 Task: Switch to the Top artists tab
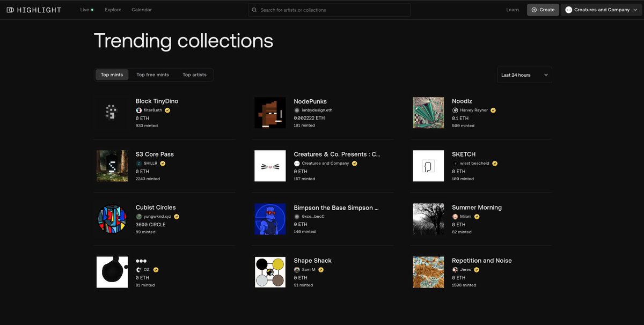pos(194,75)
